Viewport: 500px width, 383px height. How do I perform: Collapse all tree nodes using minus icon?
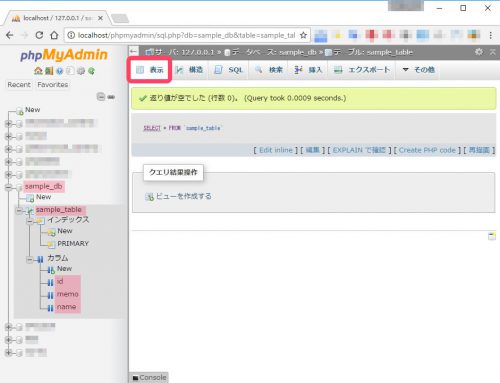coord(101,97)
